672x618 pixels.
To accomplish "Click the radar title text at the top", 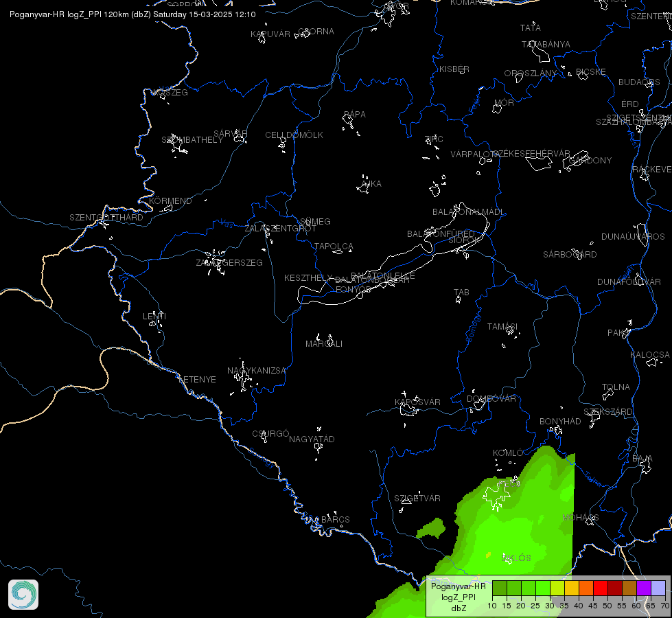I will click(132, 14).
